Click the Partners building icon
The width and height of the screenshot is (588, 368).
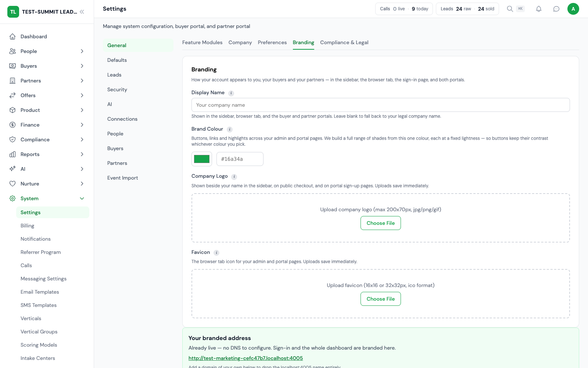(12, 81)
